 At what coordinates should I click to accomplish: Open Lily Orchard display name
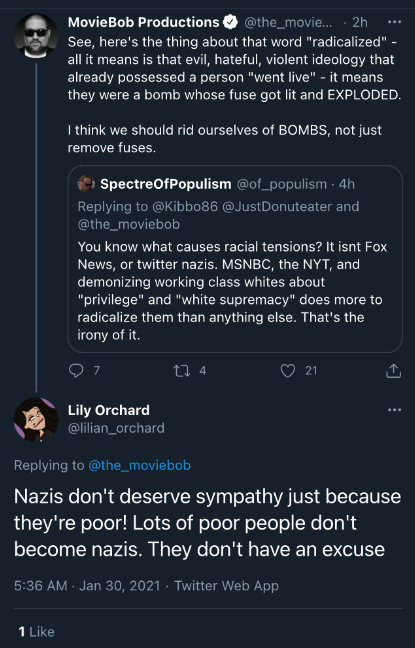pyautogui.click(x=109, y=410)
